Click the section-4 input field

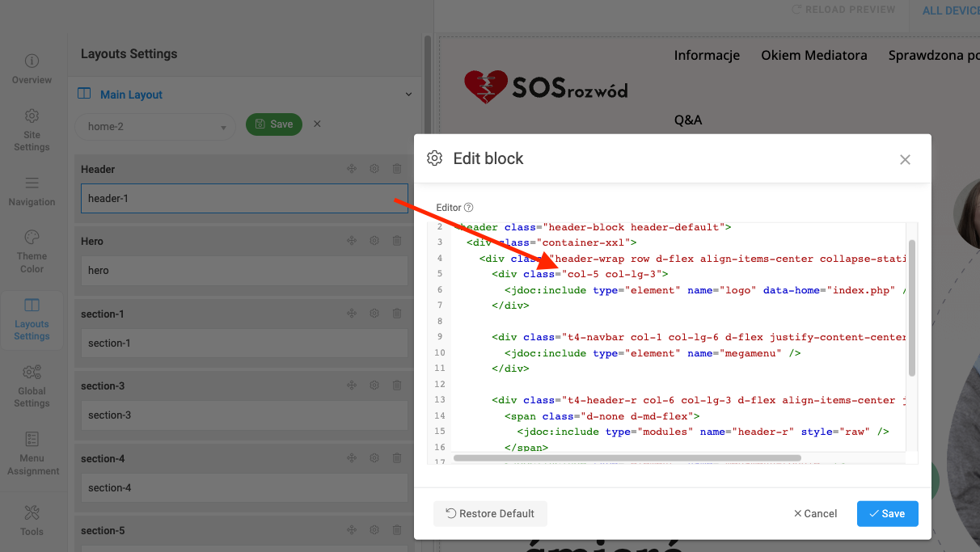click(x=244, y=487)
